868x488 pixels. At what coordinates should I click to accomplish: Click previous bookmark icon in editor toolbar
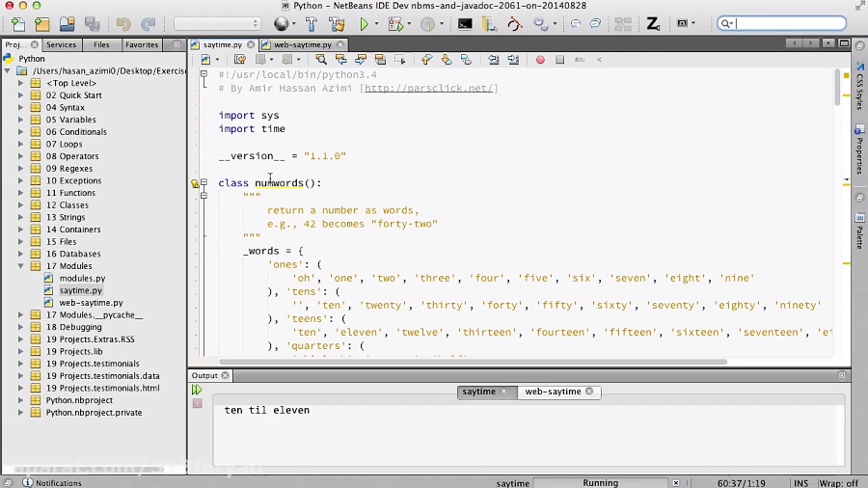(426, 60)
